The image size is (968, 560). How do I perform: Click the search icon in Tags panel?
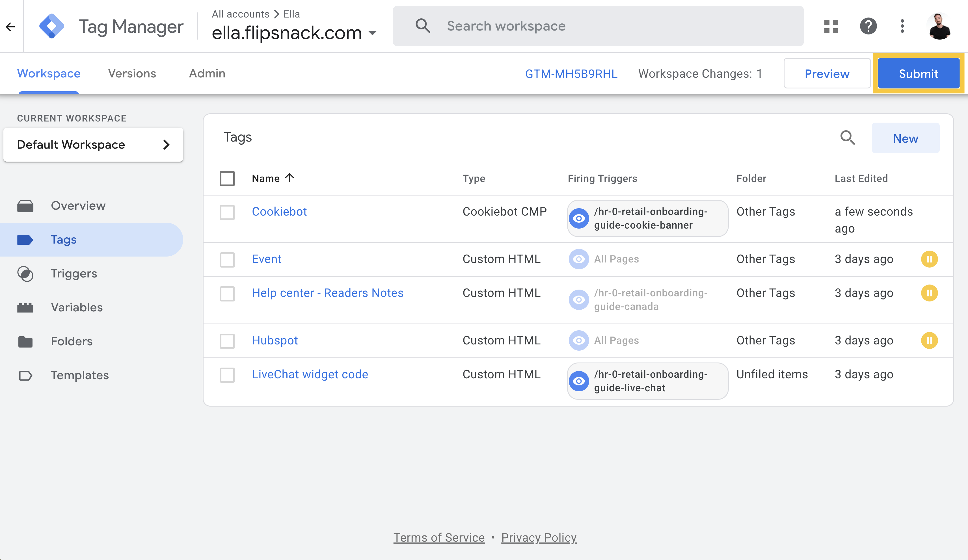click(x=848, y=138)
